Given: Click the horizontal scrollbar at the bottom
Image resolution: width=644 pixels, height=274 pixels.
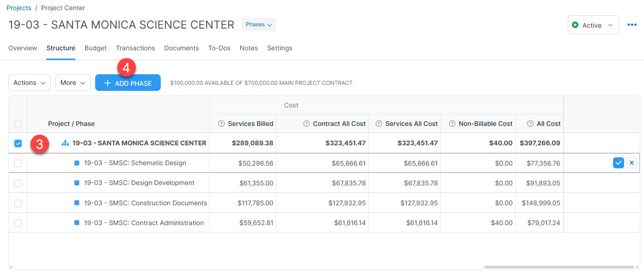Looking at the screenshot, I should pyautogui.click(x=559, y=265).
